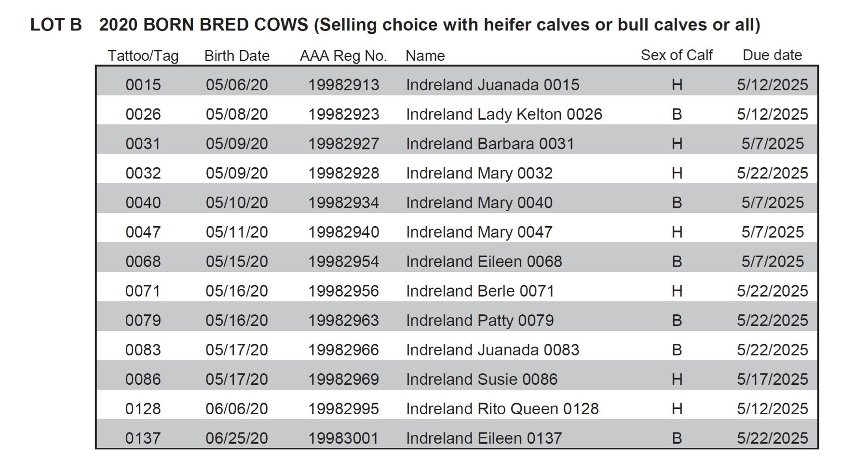Click the AAA Reg No. column header
Image resolution: width=868 pixels, height=474 pixels.
coord(343,56)
